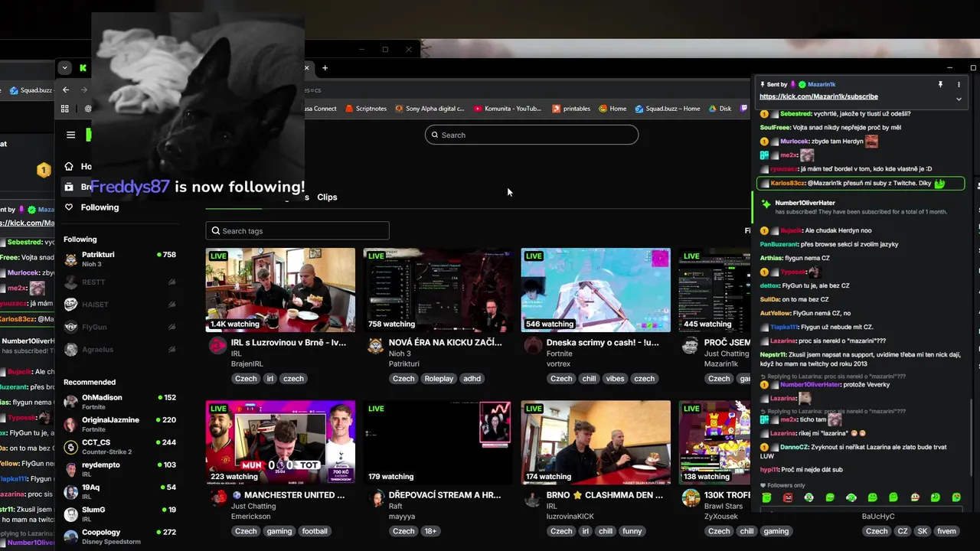Open the BRNO Clashmma stream thumbnail
Image resolution: width=980 pixels, height=551 pixels.
click(x=596, y=442)
